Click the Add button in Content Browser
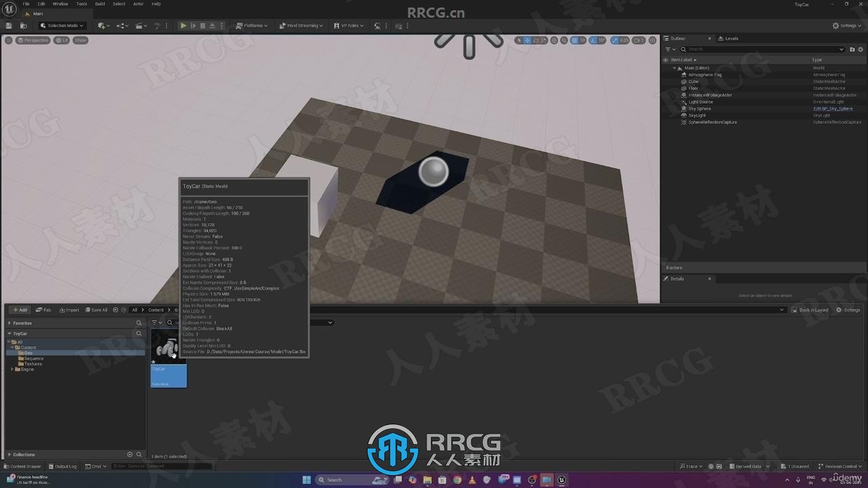The width and height of the screenshot is (868, 488). 19,310
